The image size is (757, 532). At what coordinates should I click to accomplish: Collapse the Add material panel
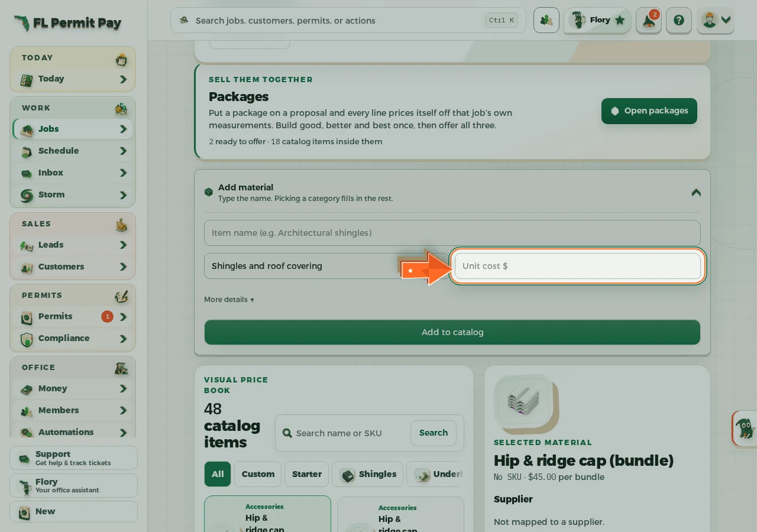[x=696, y=192]
